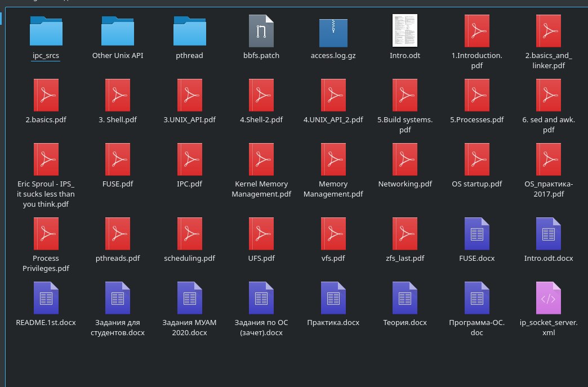Click the ip_socket_server.xml file name
The image size is (588, 387).
pyautogui.click(x=549, y=327)
